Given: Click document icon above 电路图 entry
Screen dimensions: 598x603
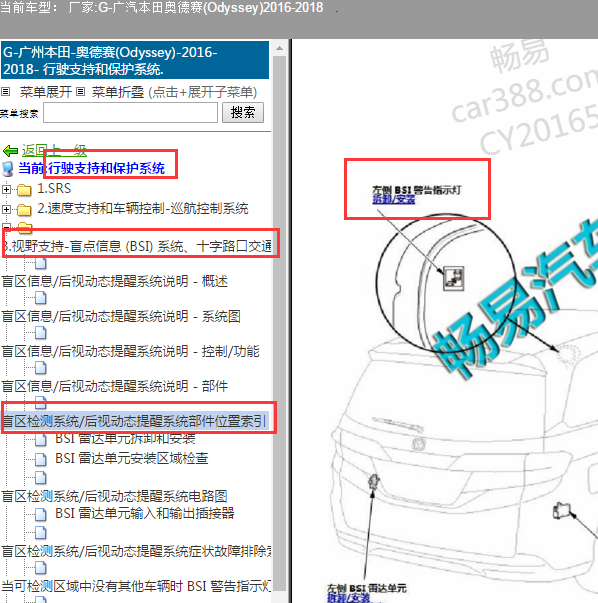Looking at the screenshot, I should click(41, 478).
